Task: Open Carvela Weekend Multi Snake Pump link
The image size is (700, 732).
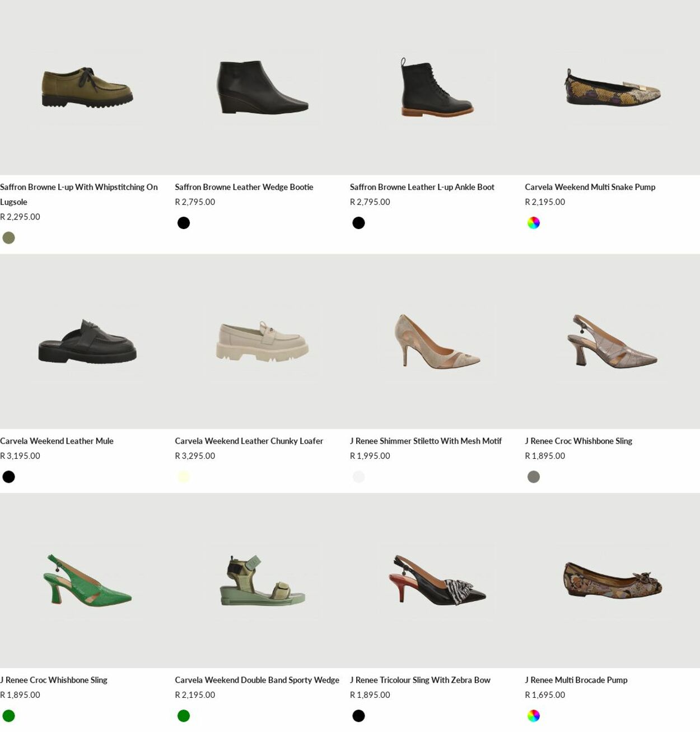Action: pos(590,187)
